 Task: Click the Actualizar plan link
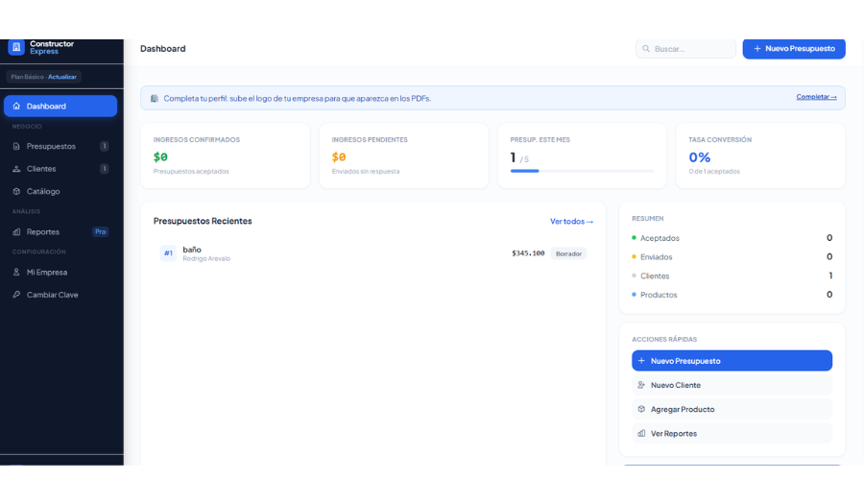(62, 77)
